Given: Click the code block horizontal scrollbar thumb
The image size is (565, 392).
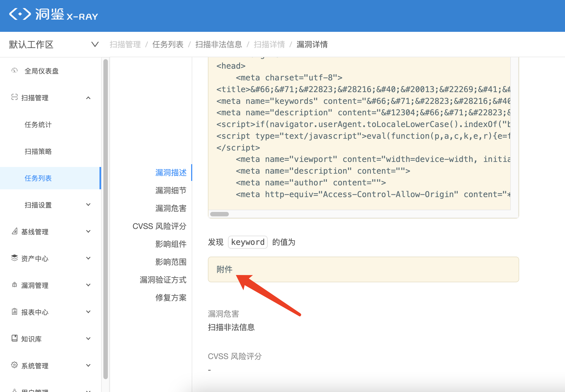Looking at the screenshot, I should coord(219,214).
